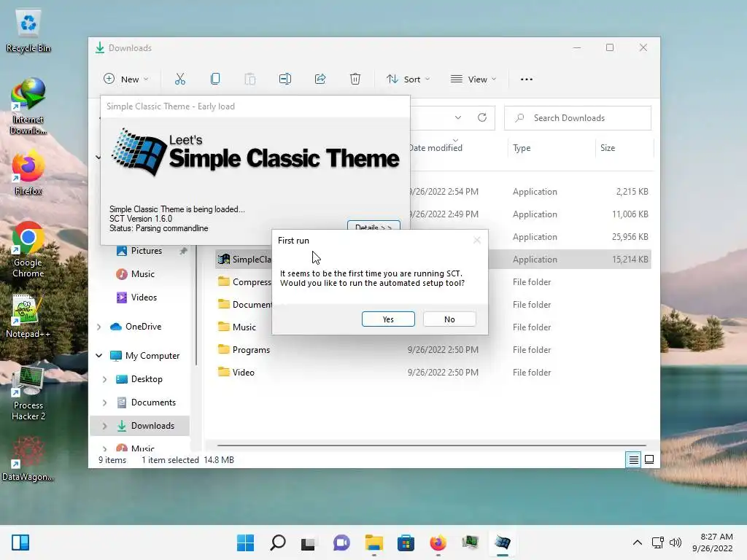Collapse the My Computer node

pyautogui.click(x=98, y=356)
